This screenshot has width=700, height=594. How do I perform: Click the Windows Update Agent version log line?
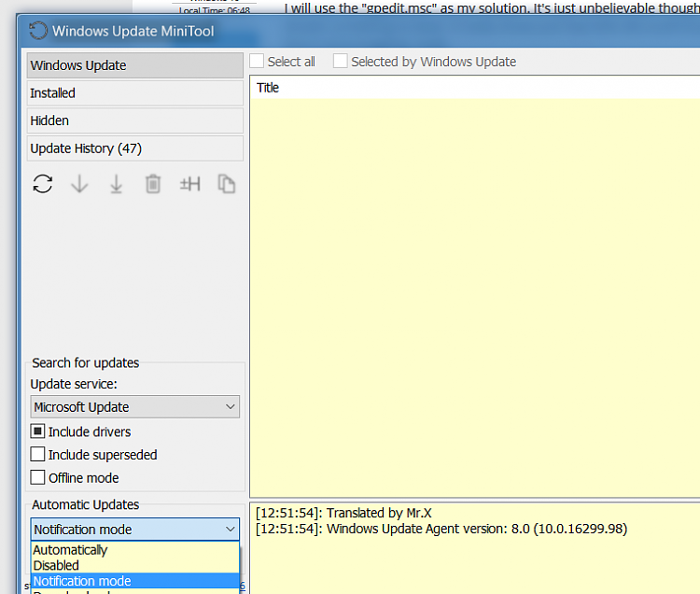[441, 529]
